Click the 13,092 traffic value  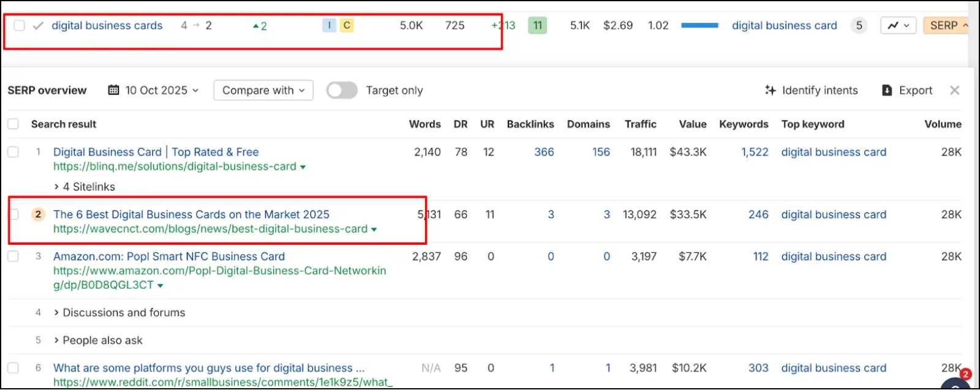[639, 214]
